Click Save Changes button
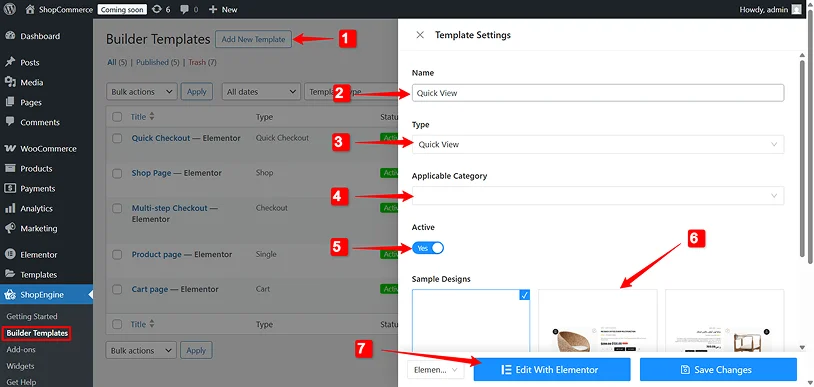The image size is (814, 387). 718,370
